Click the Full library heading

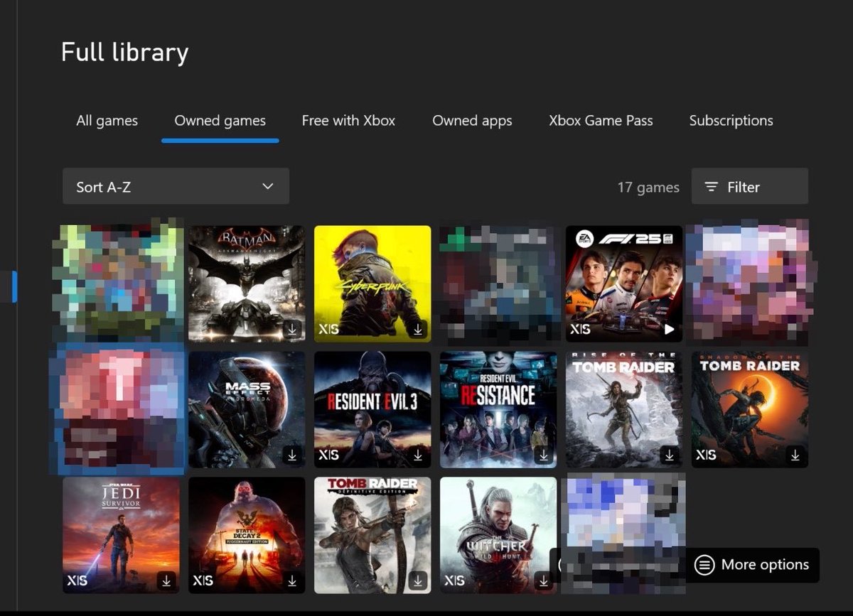(x=124, y=53)
